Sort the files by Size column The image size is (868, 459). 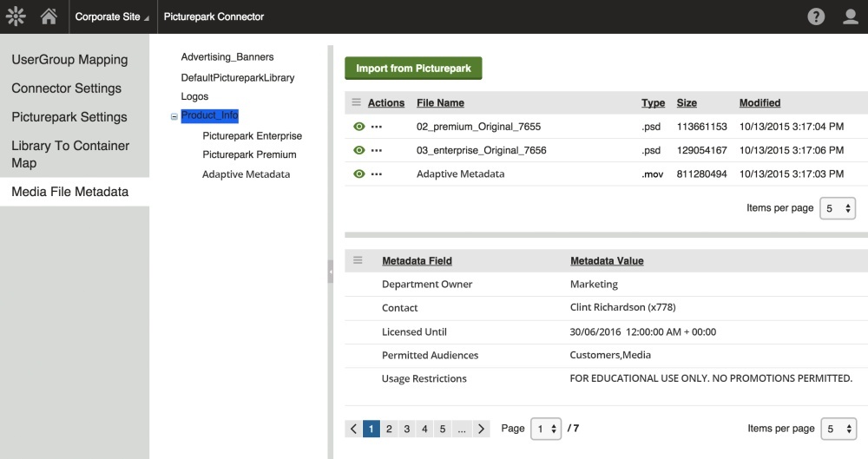click(687, 103)
